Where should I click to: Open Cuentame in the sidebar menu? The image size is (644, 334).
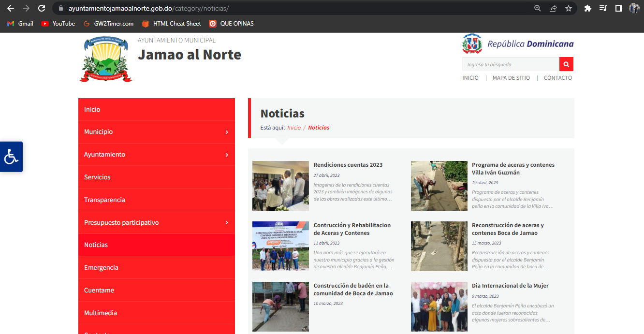157,290
